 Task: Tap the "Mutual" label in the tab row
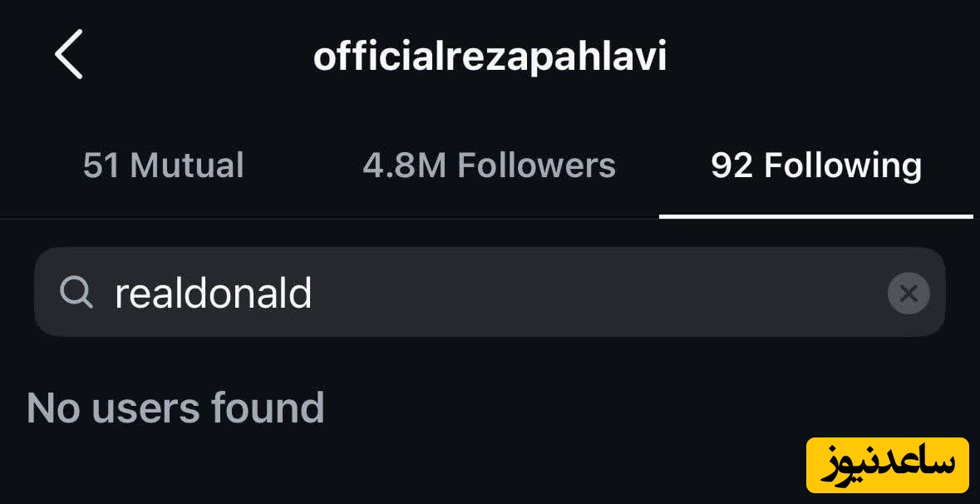187,166
